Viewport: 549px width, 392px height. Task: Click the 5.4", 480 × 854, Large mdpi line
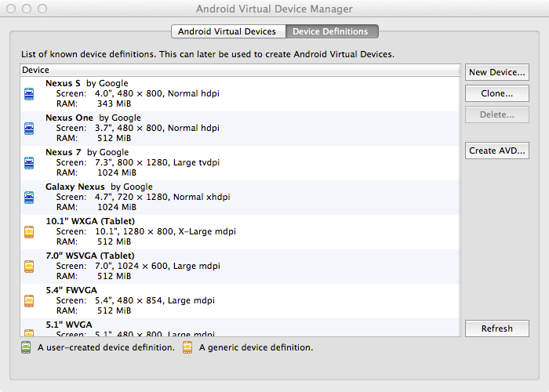(135, 300)
